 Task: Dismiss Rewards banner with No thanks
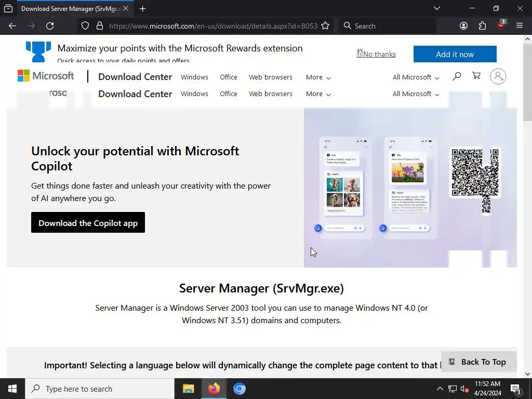pyautogui.click(x=376, y=54)
